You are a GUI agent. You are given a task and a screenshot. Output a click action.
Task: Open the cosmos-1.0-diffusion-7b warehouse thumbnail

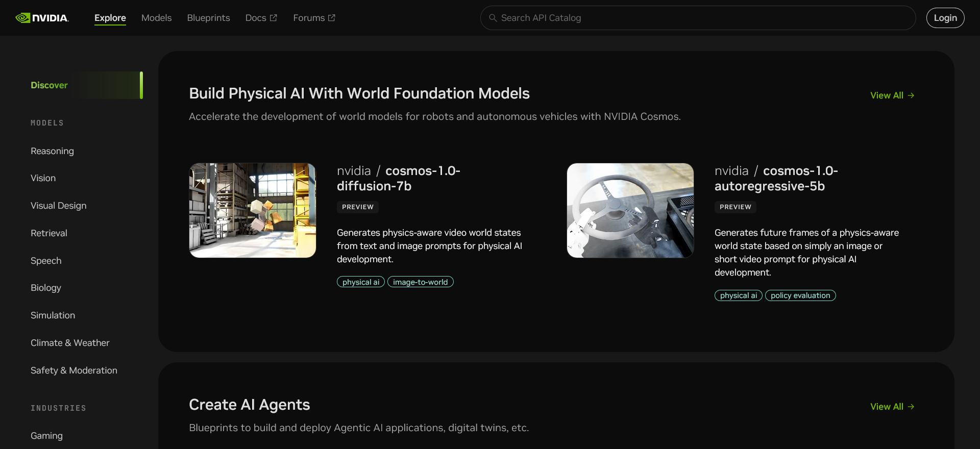pos(253,210)
